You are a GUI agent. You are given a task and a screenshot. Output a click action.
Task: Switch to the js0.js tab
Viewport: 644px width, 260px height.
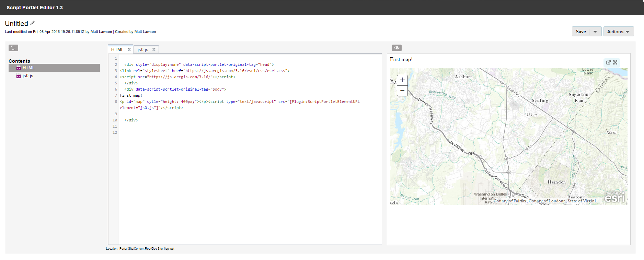coord(143,49)
